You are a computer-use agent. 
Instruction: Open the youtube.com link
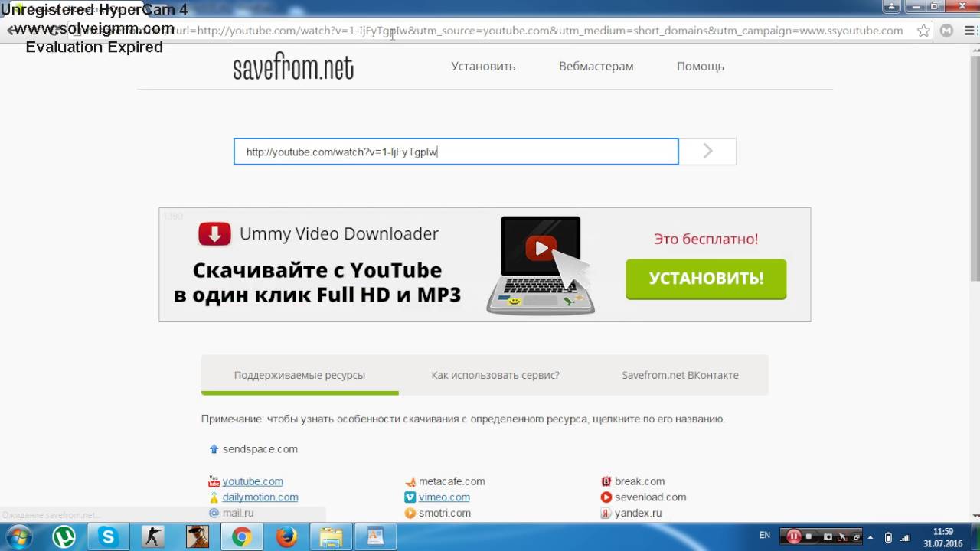[x=253, y=481]
